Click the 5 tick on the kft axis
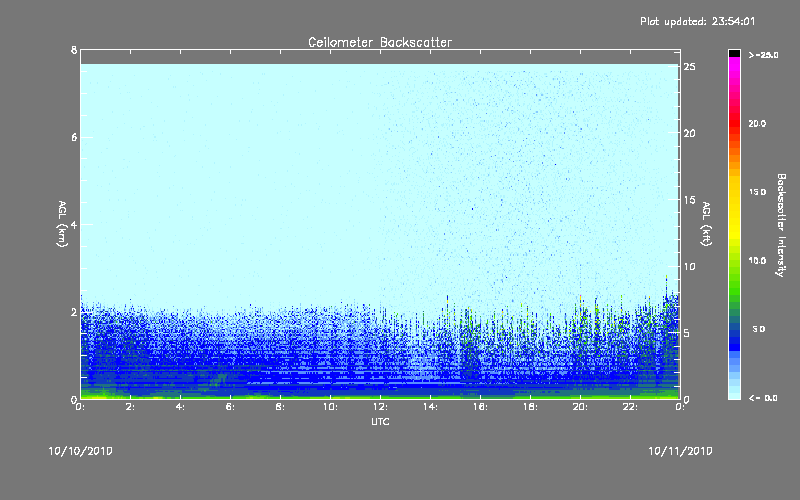800x500 pixels. (687, 333)
